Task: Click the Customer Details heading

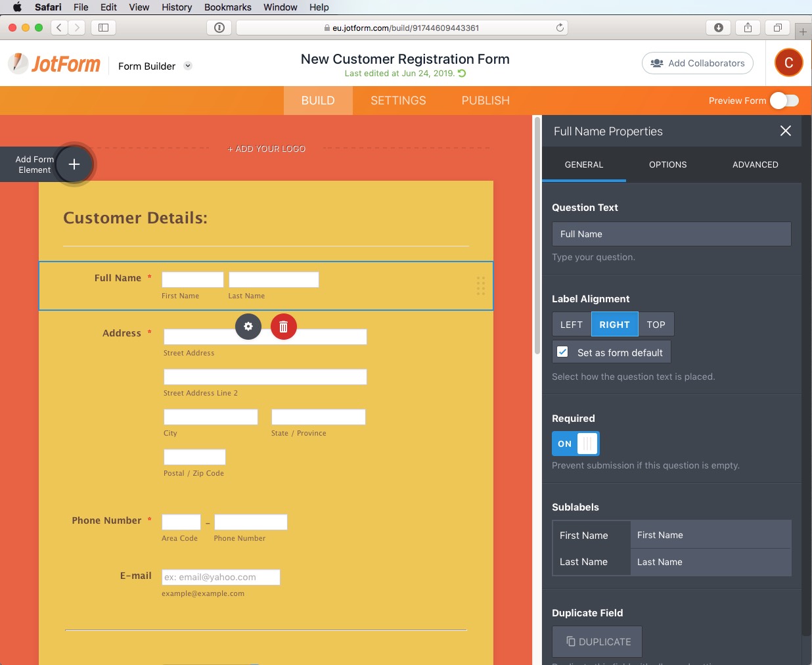Action: [135, 218]
